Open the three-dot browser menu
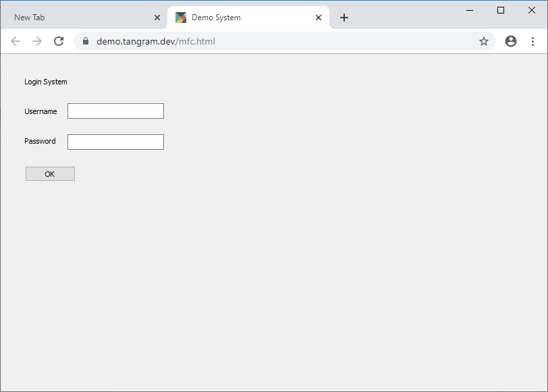Screen dimensions: 548x392 pos(535,41)
